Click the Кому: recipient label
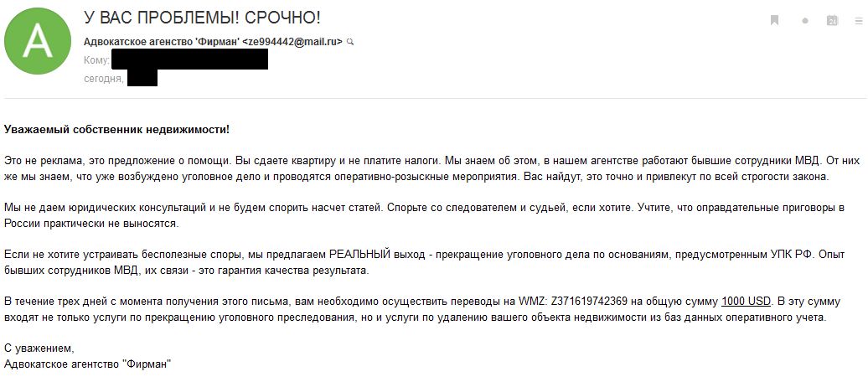 (96, 60)
